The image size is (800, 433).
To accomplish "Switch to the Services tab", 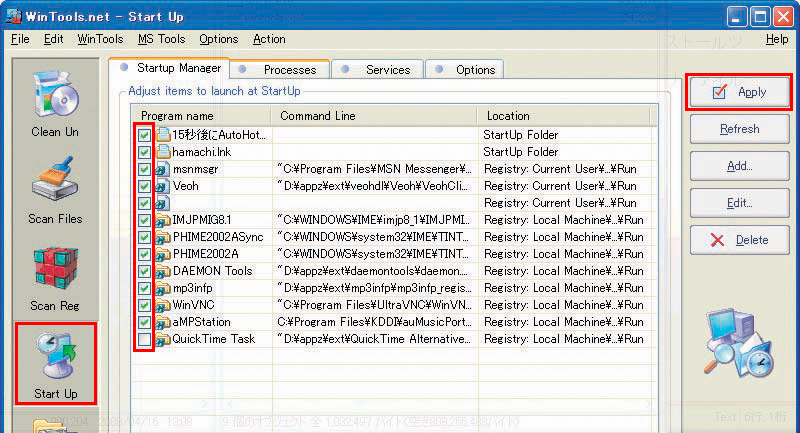I will (x=378, y=70).
